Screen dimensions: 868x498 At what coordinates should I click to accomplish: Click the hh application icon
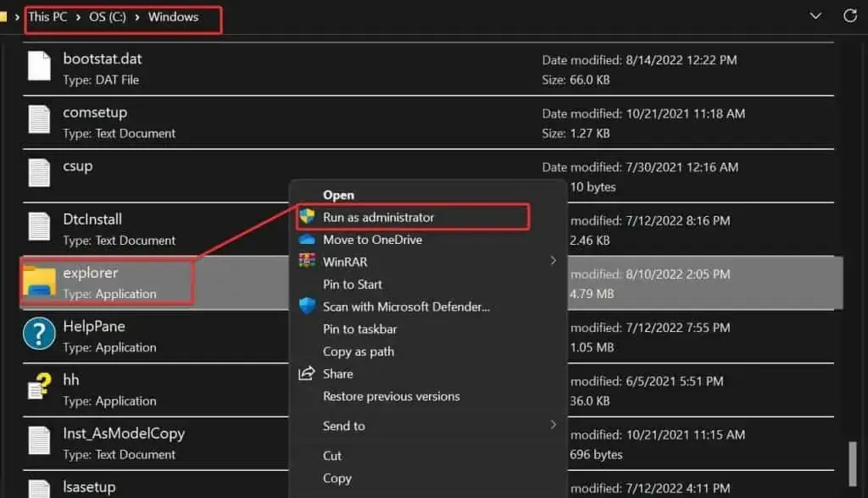click(39, 385)
